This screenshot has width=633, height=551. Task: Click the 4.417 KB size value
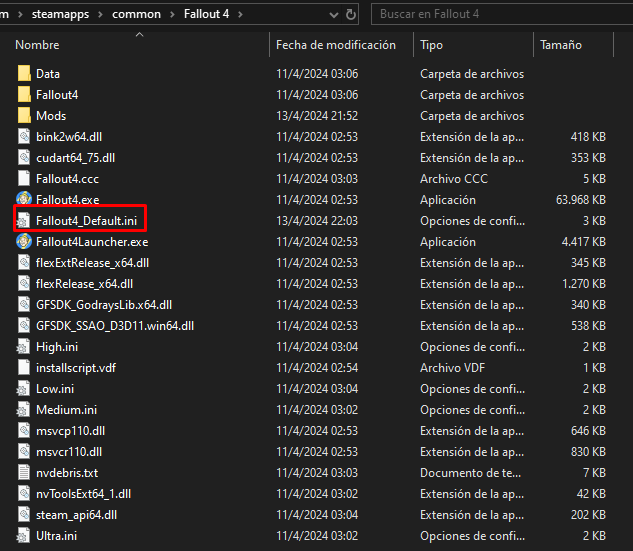coord(583,242)
